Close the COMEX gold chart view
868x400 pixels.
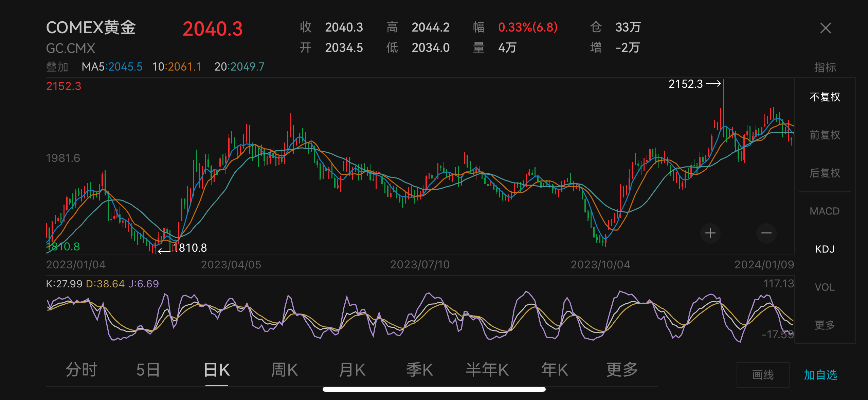click(825, 28)
